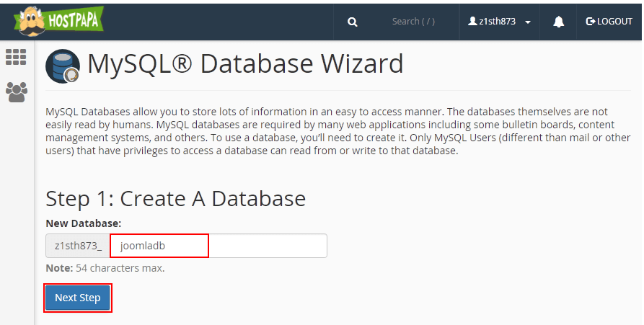Click the Next Step button
The image size is (644, 325).
pyautogui.click(x=78, y=298)
